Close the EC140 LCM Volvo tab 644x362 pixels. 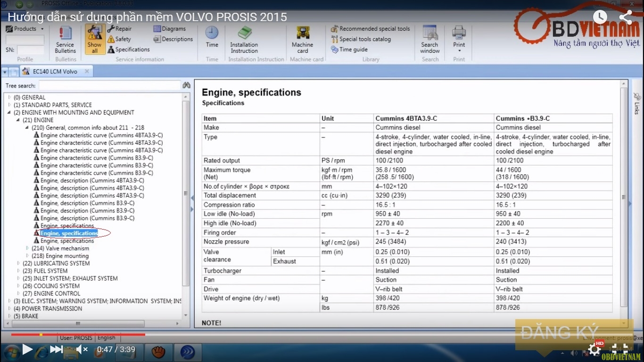[87, 72]
